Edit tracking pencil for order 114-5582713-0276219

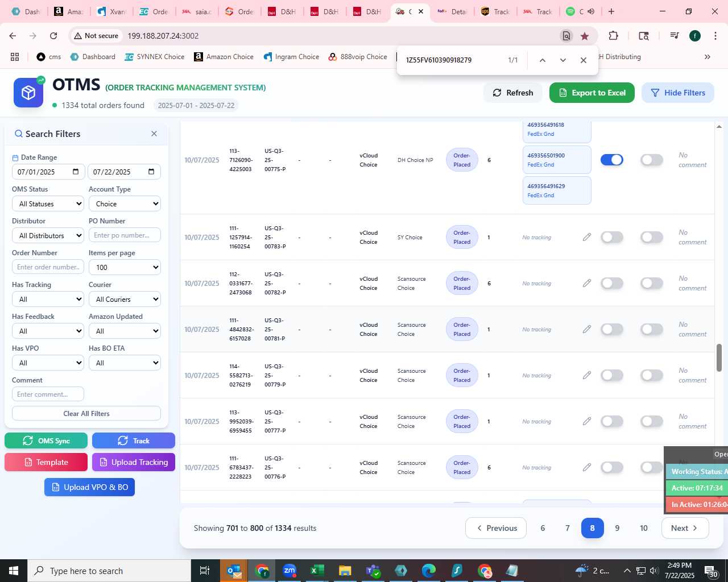coord(587,375)
